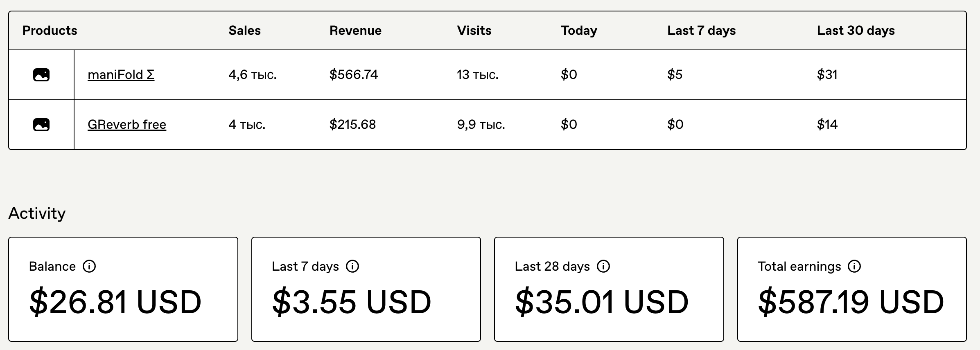Click the GReverb free product image icon
The height and width of the screenshot is (350, 980).
[41, 125]
